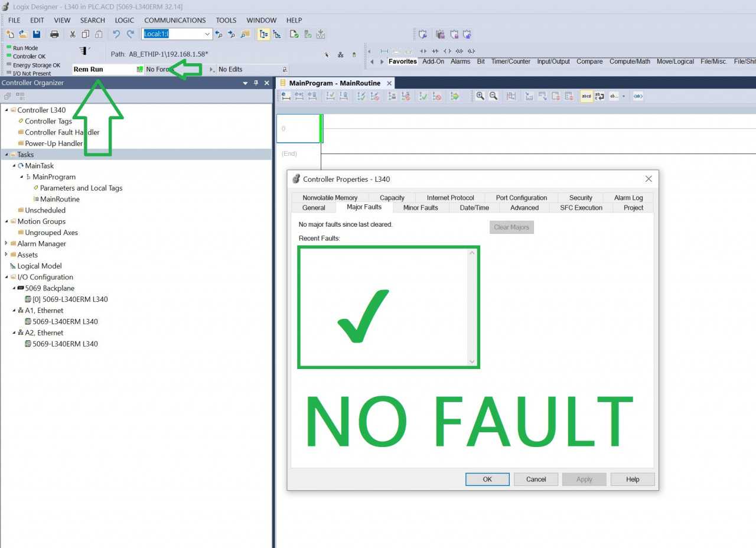Open the COMMUNICATIONS menu

click(x=175, y=20)
